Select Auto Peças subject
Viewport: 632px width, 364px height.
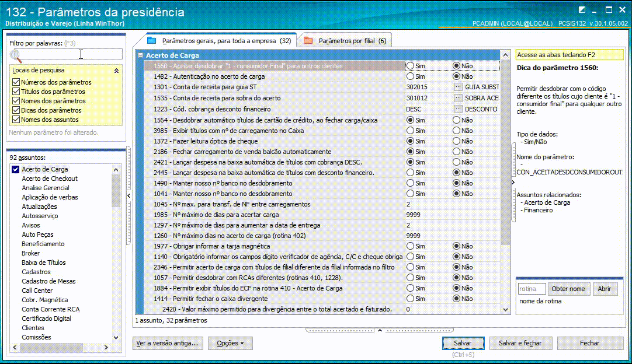(37, 235)
